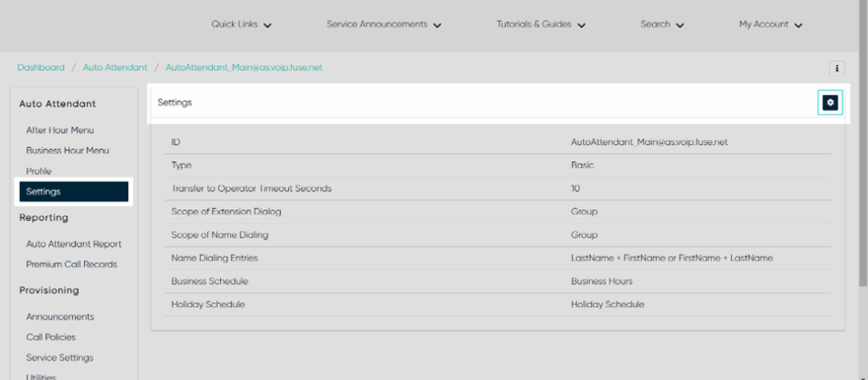Image resolution: width=868 pixels, height=380 pixels.
Task: Open Announcements under Provisioning
Action: coord(60,317)
